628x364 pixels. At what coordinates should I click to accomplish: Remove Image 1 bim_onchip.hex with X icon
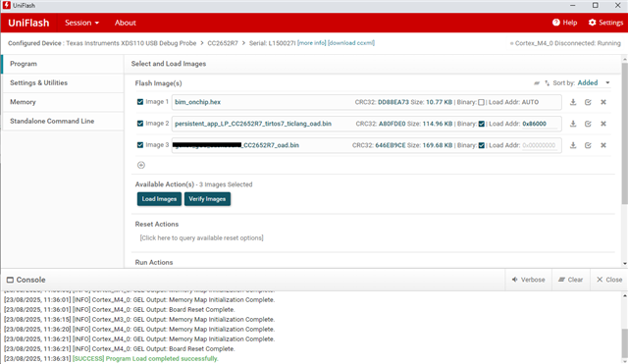coord(603,102)
